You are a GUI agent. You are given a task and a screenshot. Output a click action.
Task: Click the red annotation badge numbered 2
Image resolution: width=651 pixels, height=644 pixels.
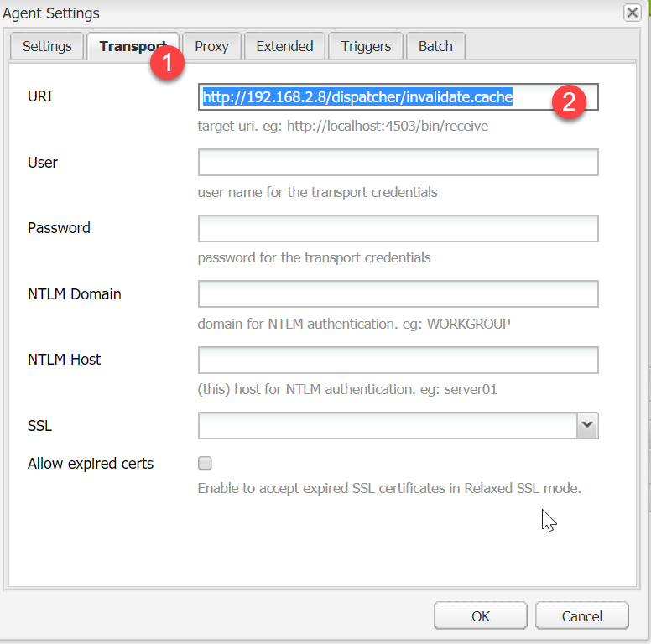569,101
